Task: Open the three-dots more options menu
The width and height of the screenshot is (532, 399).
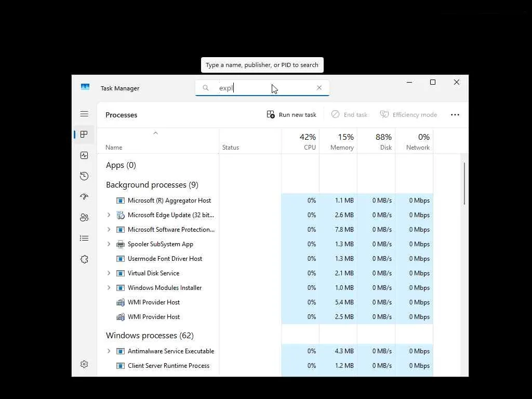Action: coord(455,115)
